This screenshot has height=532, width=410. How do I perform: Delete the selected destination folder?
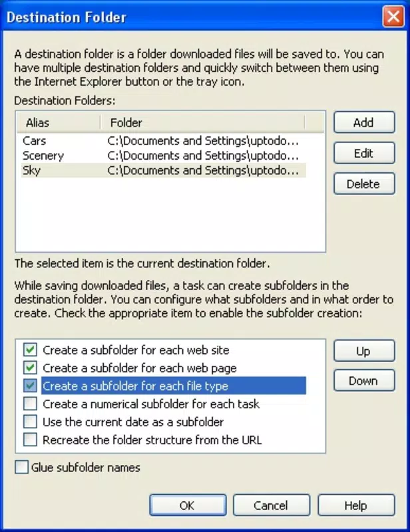coord(364,184)
